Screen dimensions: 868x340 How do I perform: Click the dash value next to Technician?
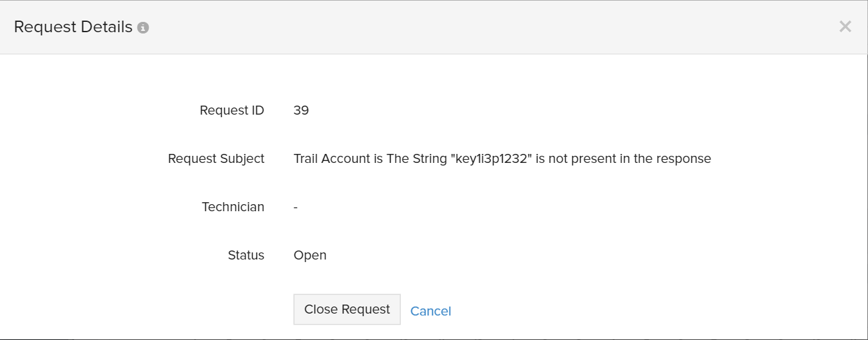tap(295, 207)
